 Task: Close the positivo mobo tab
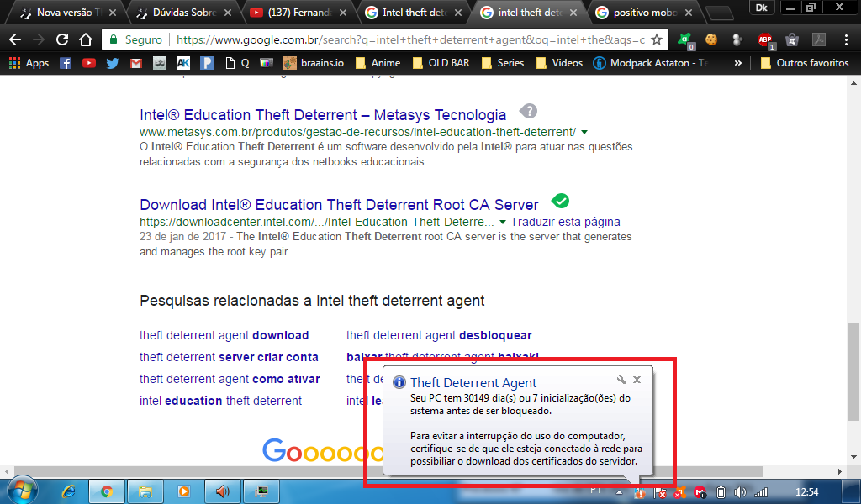pyautogui.click(x=689, y=12)
